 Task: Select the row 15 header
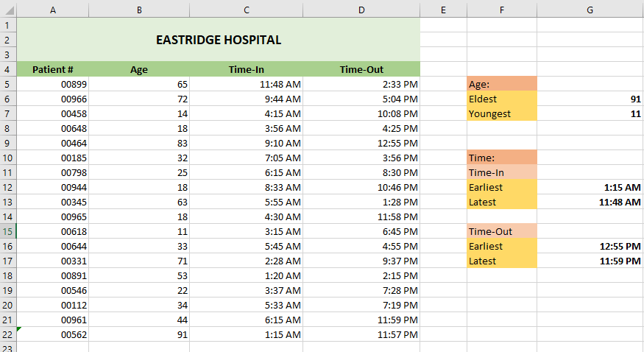(x=7, y=231)
